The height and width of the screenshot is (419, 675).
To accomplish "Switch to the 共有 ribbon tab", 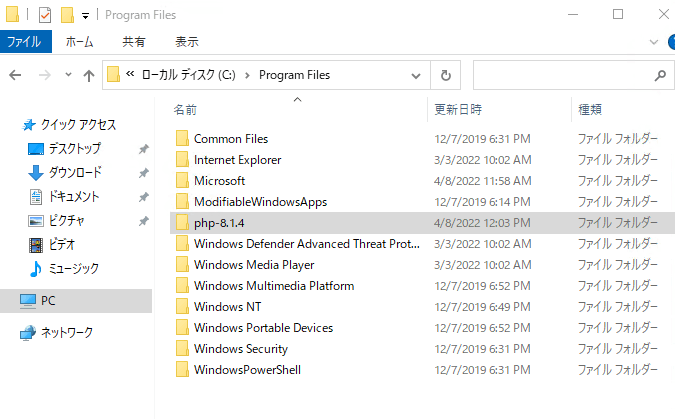I will tap(133, 42).
